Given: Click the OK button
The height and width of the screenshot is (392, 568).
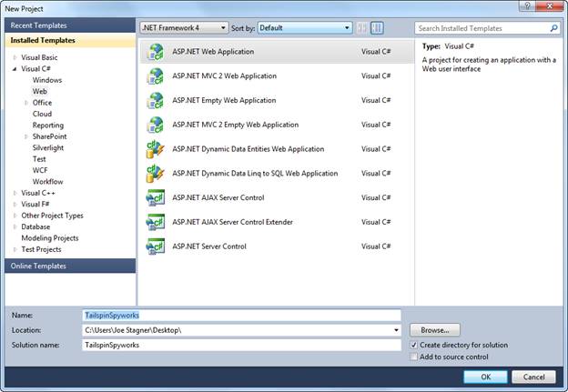Looking at the screenshot, I should tap(485, 377).
